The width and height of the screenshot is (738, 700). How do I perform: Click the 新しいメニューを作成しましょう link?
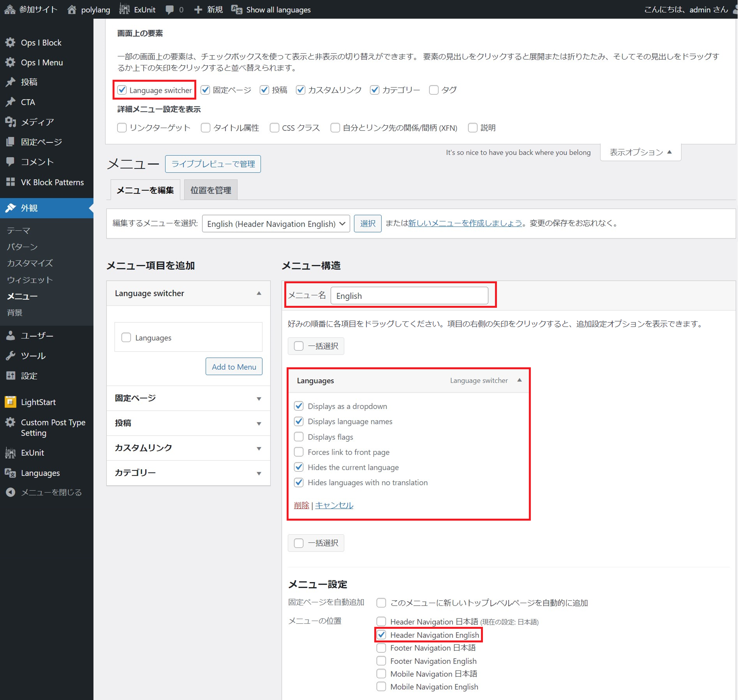pos(465,223)
